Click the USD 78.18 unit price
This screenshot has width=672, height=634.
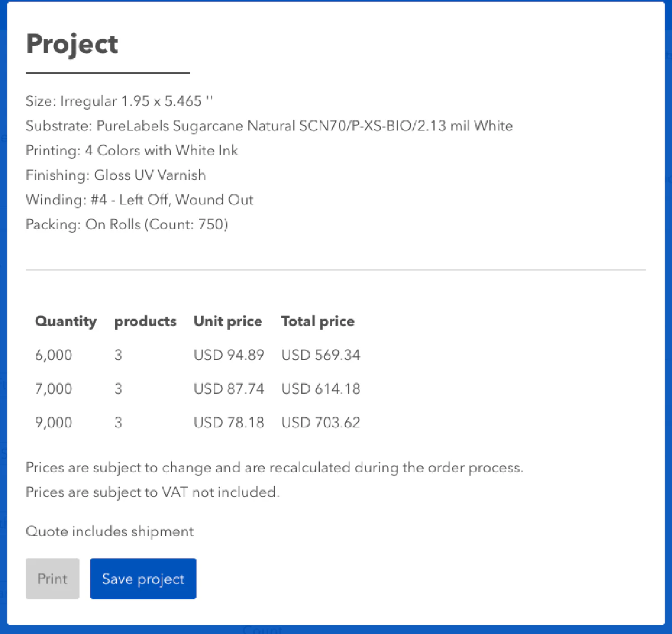coord(228,422)
